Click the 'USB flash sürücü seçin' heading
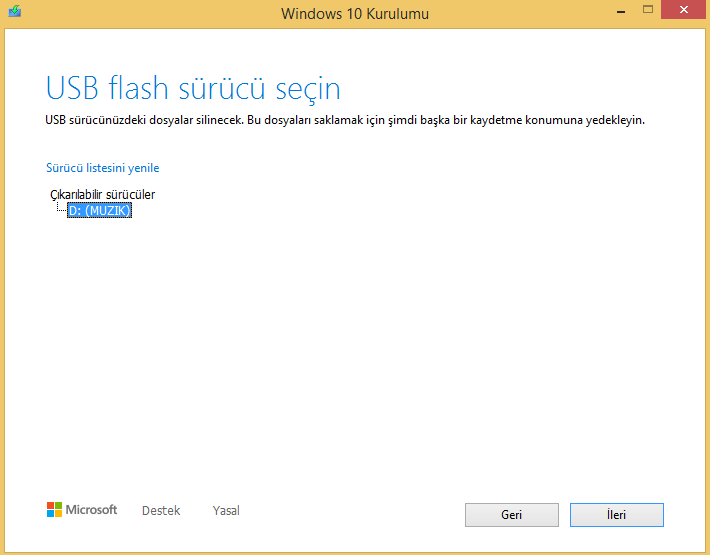 [x=193, y=88]
